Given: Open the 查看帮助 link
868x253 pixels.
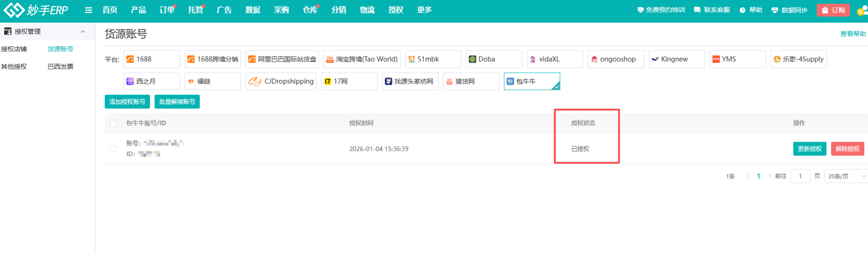Looking at the screenshot, I should click(x=853, y=34).
